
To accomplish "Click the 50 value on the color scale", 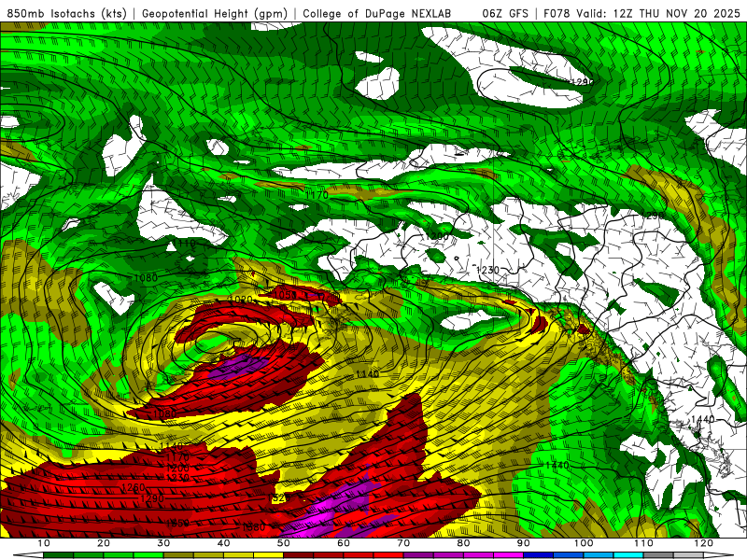I will pyautogui.click(x=284, y=543).
